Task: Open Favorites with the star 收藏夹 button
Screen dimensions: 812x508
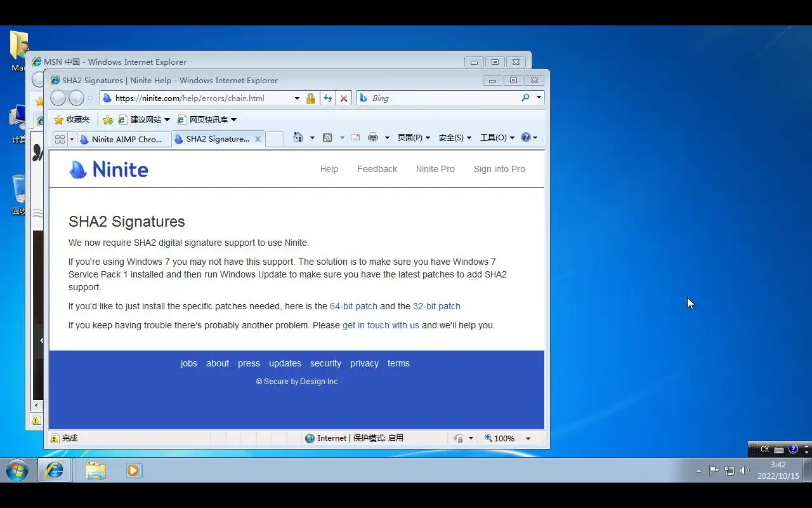Action: [72, 119]
